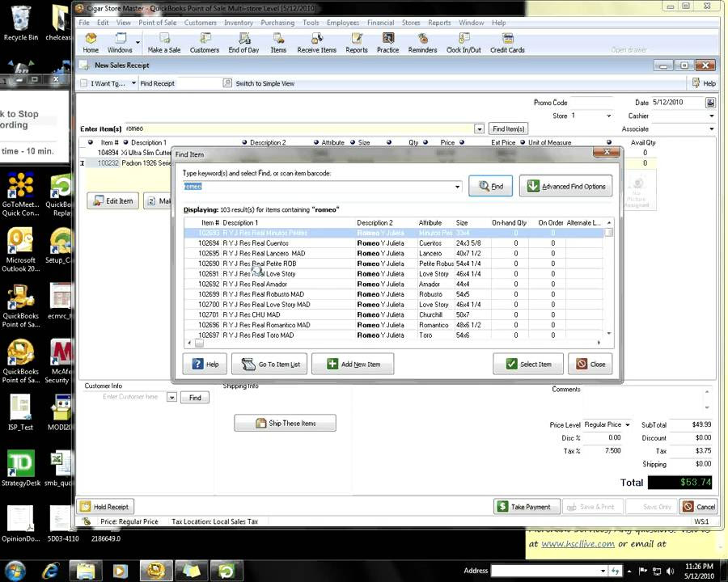Open the Cashier dropdown
Viewport: 728px width, 582px height.
711,116
